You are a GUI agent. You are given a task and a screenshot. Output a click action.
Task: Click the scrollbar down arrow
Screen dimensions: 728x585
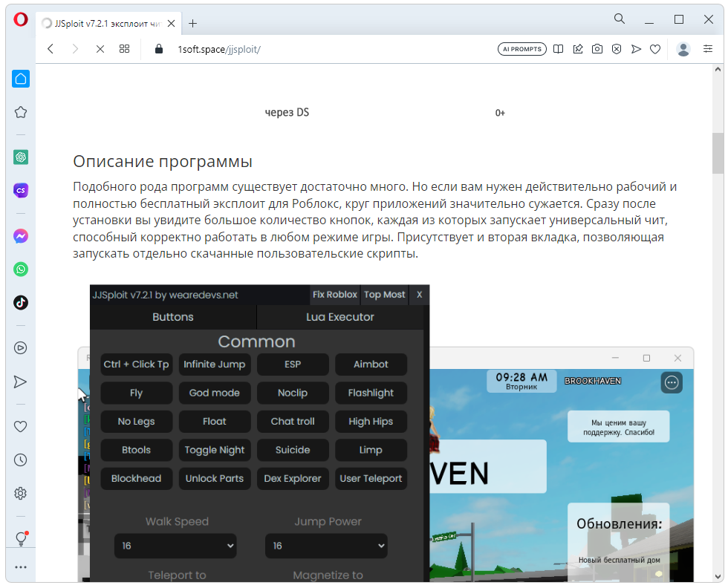(x=718, y=577)
